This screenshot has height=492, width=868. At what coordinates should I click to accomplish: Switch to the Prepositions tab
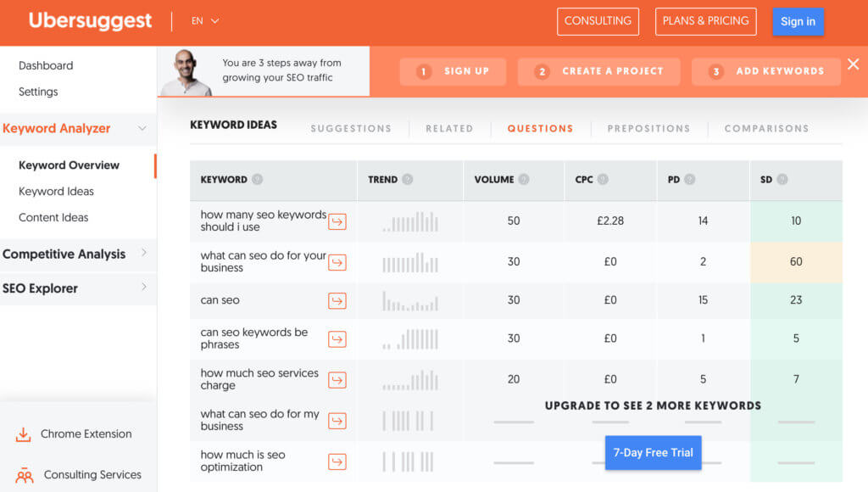coord(648,129)
